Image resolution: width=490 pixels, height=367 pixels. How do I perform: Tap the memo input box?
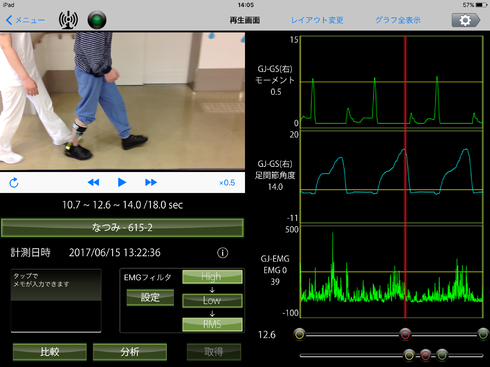56,301
